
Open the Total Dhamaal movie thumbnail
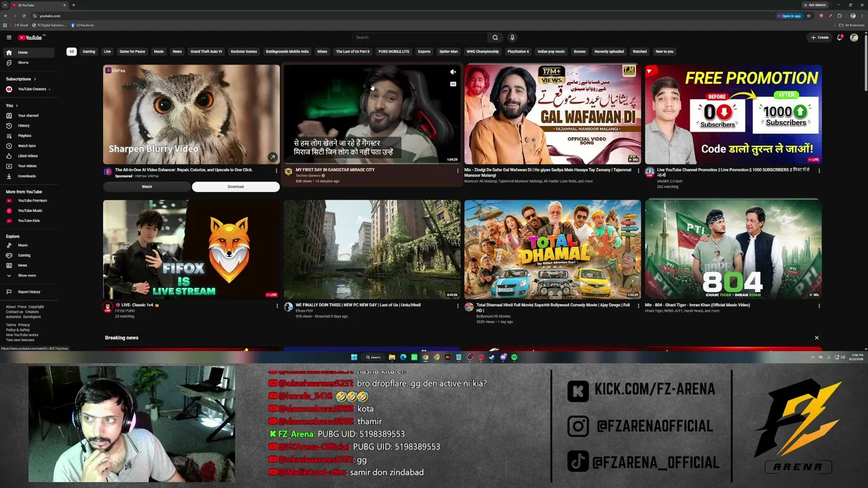click(x=553, y=249)
